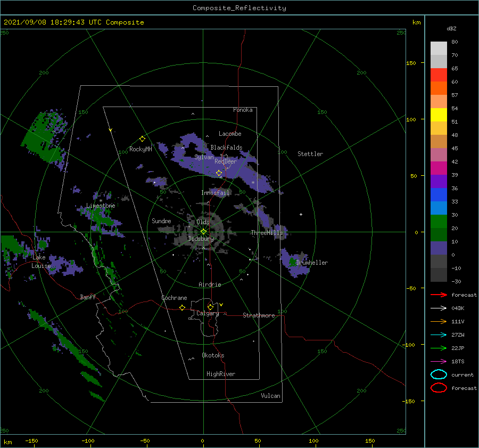Select the bright green 20-30 dBZ swatch
Image resolution: width=479 pixels, height=448 pixels.
coord(439,222)
